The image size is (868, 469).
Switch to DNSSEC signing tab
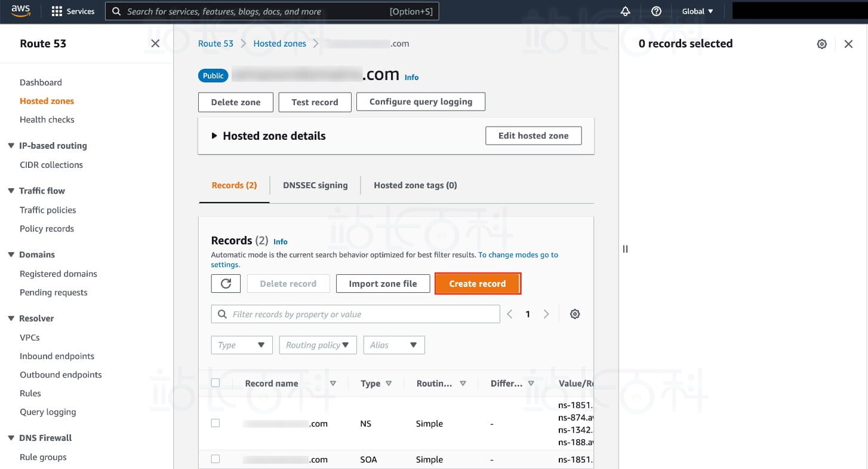(x=315, y=185)
